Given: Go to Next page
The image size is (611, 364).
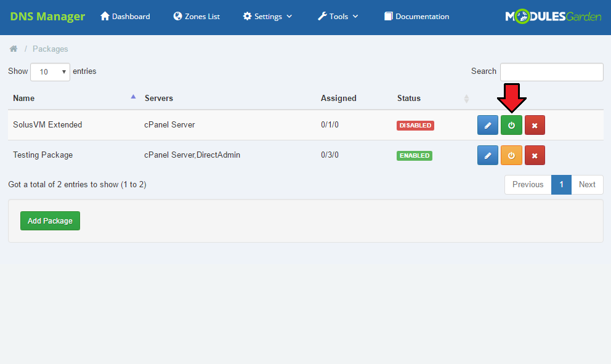Looking at the screenshot, I should (x=587, y=185).
